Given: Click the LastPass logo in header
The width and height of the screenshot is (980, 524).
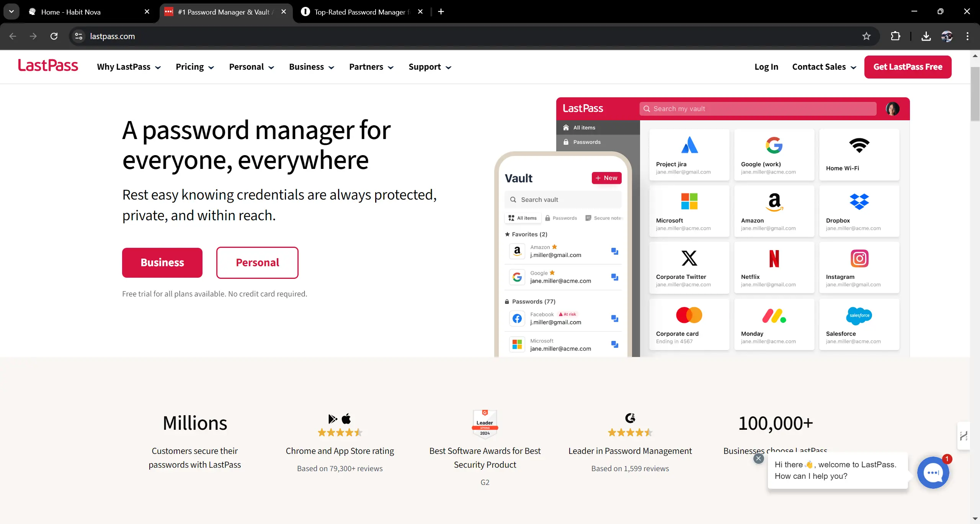Looking at the screenshot, I should [x=48, y=66].
